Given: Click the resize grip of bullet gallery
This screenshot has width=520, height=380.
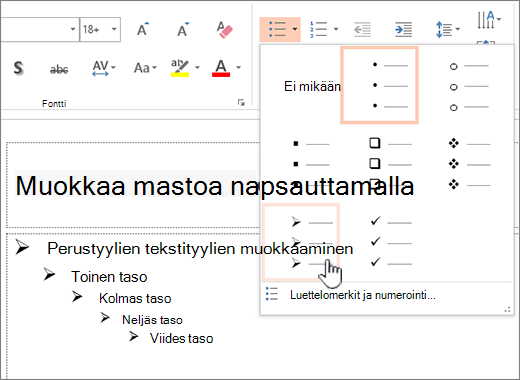Looking at the screenshot, I should [507, 310].
